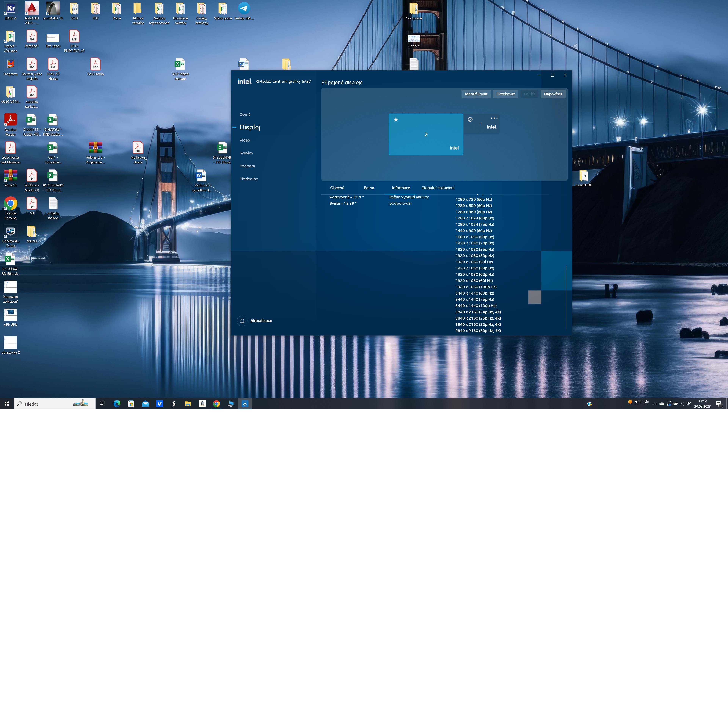The image size is (728, 705).
Task: Show hidden system tray icons chevron
Action: (654, 403)
